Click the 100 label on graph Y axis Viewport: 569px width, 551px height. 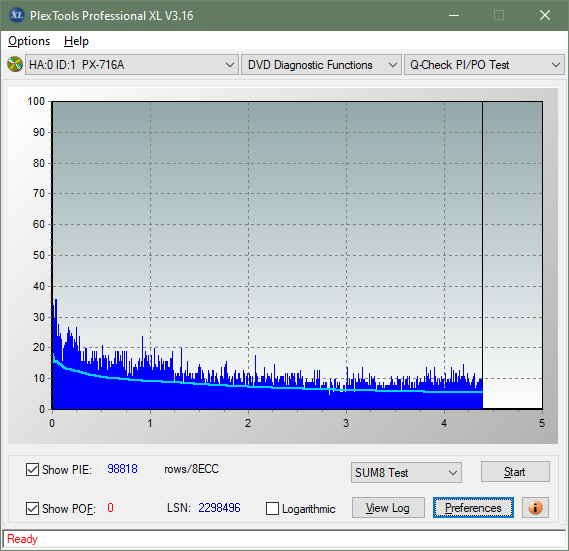pos(36,101)
